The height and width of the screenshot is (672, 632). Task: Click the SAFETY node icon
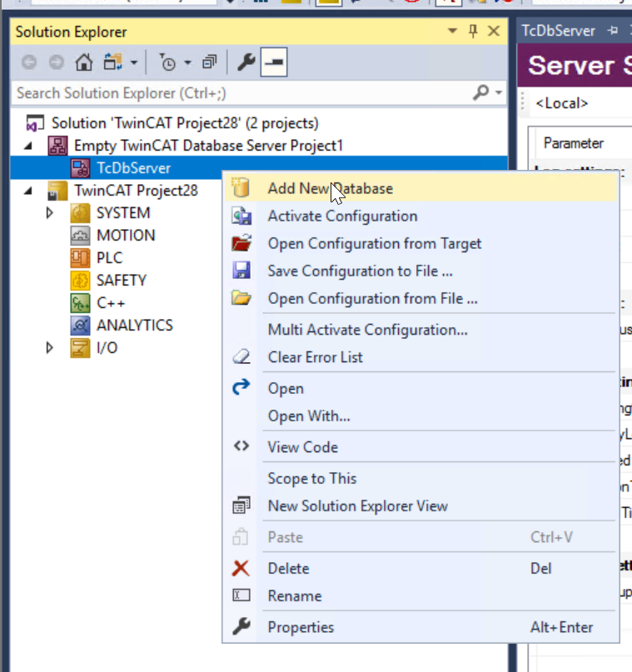click(80, 281)
